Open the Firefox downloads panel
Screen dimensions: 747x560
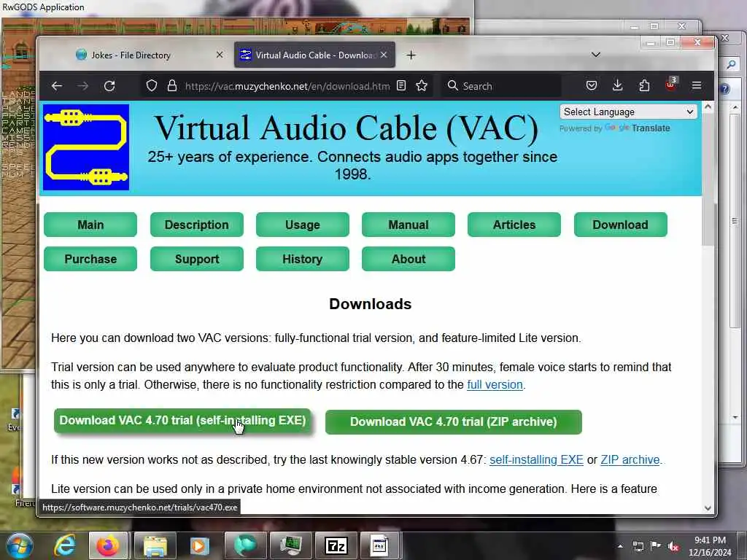617,86
